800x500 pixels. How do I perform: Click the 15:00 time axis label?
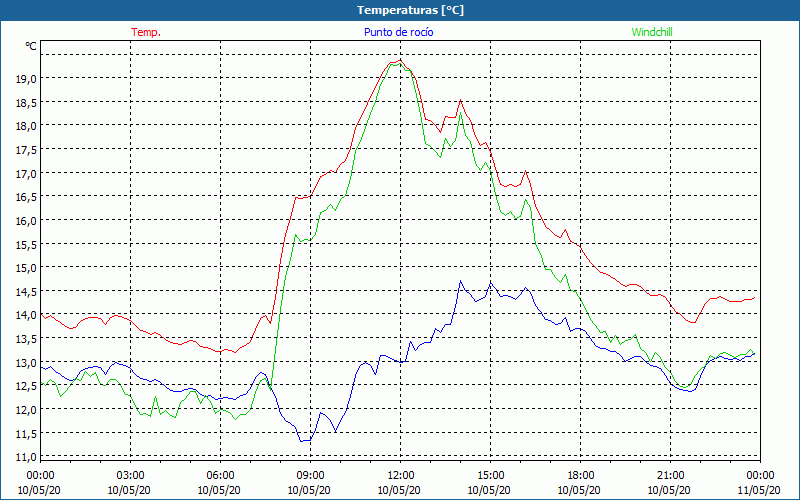pos(490,476)
